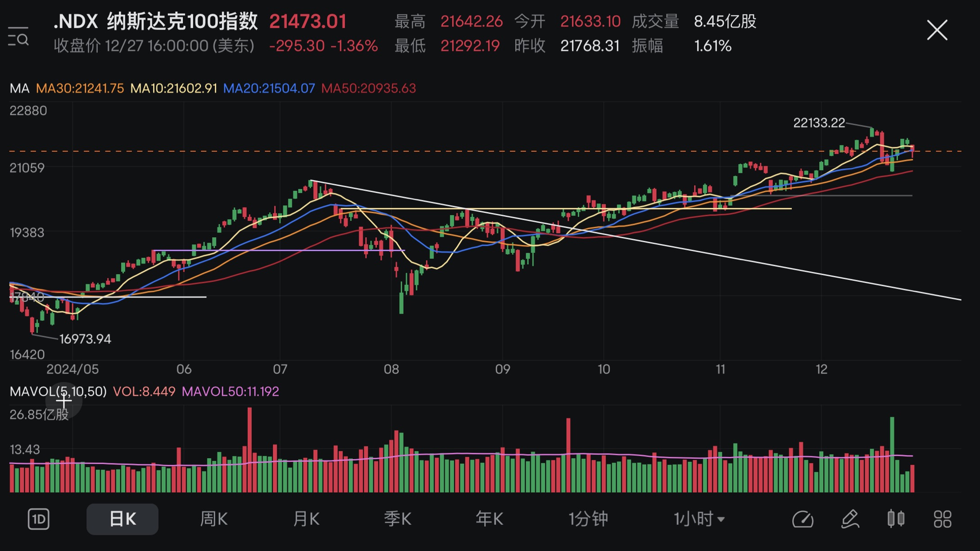Tap the 12 December axis label
Screen dimensions: 980x551
pos(821,369)
